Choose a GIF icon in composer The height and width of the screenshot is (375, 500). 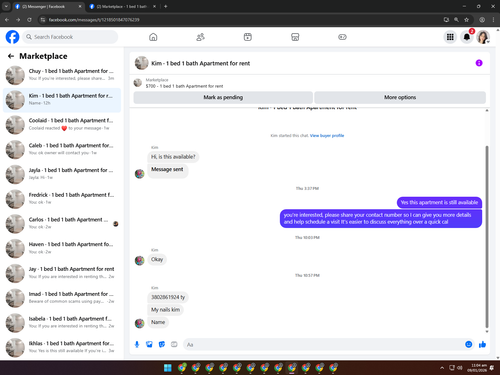174,344
